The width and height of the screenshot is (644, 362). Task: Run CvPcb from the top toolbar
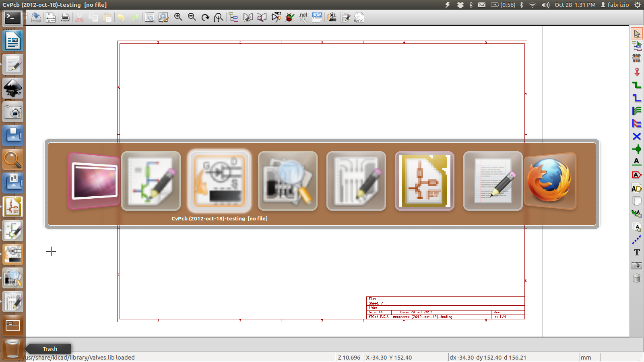pos(332,17)
